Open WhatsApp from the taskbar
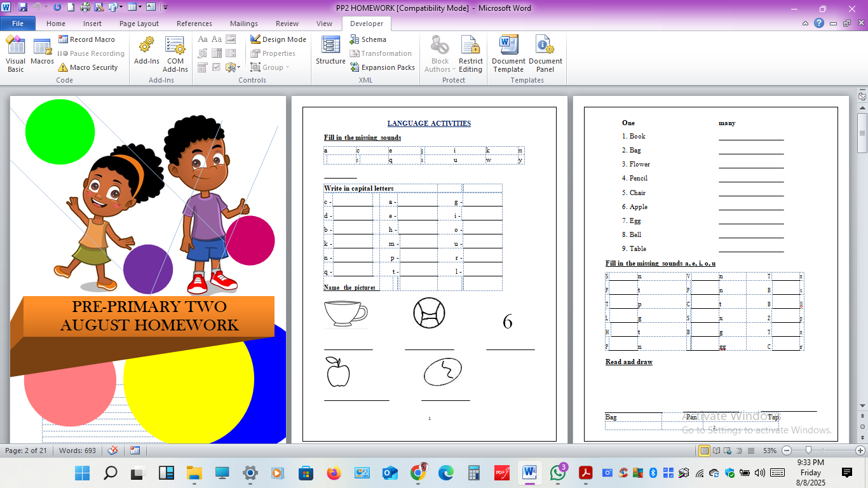Screen dimensions: 868x488 [x=558, y=473]
